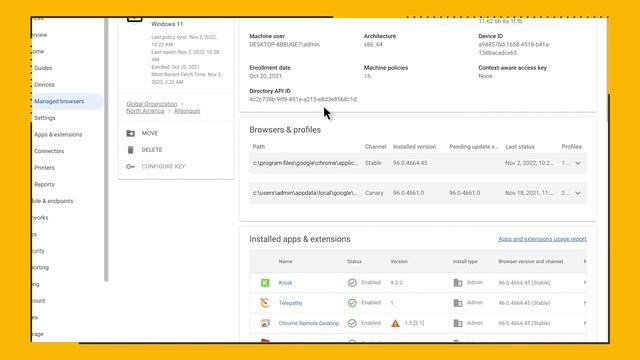640x360 pixels.
Task: Click the MOVE folder icon
Action: (x=131, y=133)
